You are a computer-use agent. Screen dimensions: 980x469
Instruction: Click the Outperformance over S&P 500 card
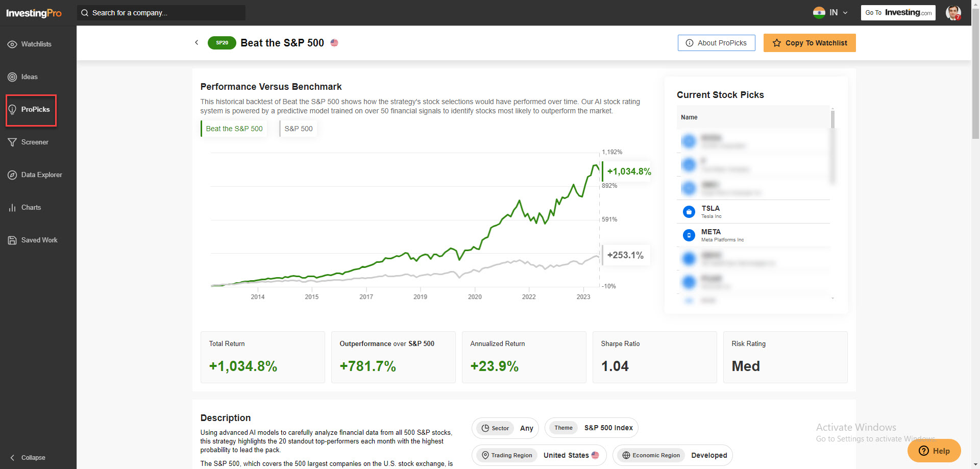click(x=394, y=357)
